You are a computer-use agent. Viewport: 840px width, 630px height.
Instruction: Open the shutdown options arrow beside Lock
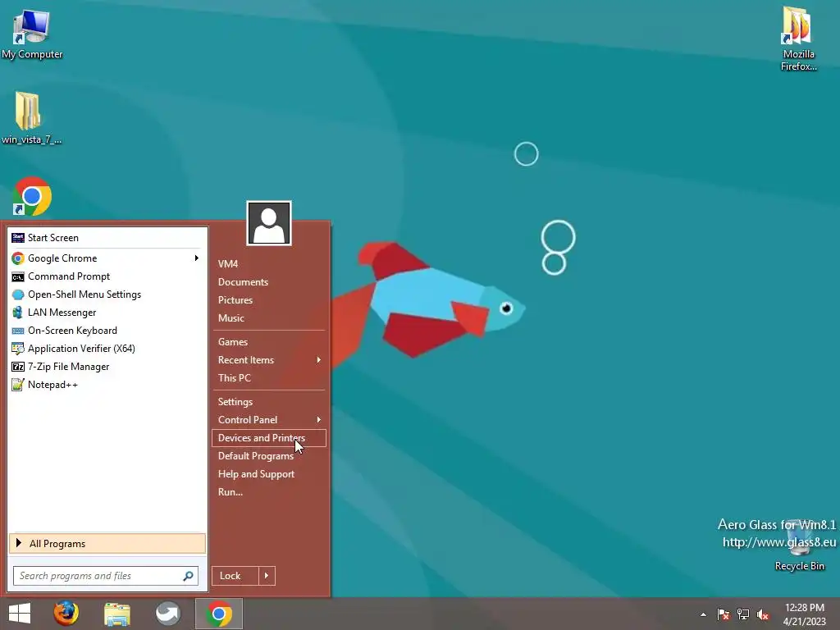pyautogui.click(x=267, y=576)
